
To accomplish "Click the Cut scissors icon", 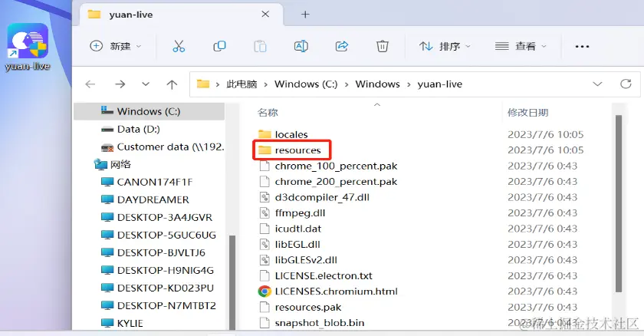I will click(x=179, y=46).
